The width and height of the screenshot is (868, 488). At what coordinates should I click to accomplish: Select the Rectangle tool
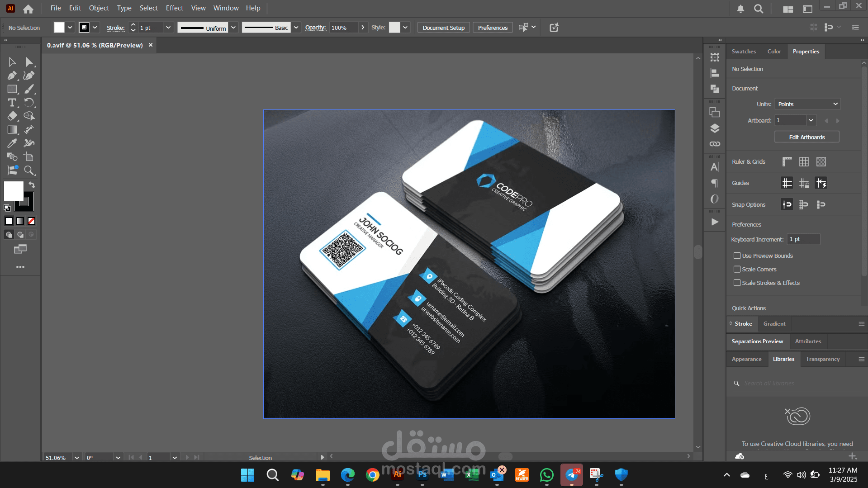point(12,89)
